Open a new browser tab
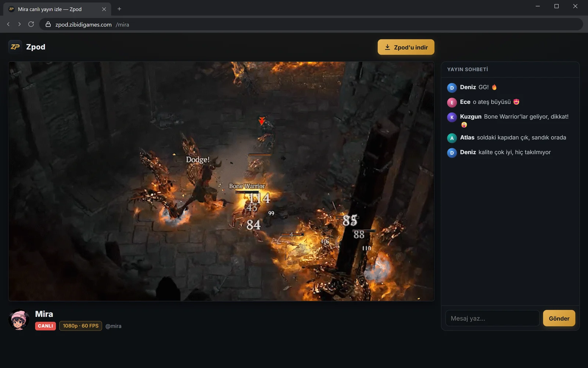588x368 pixels. coord(119,9)
